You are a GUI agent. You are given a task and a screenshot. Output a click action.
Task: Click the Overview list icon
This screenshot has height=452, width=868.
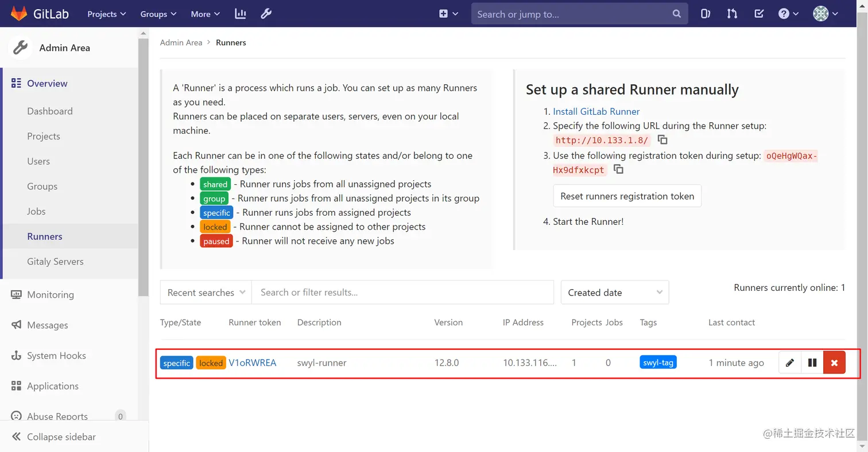click(x=16, y=83)
